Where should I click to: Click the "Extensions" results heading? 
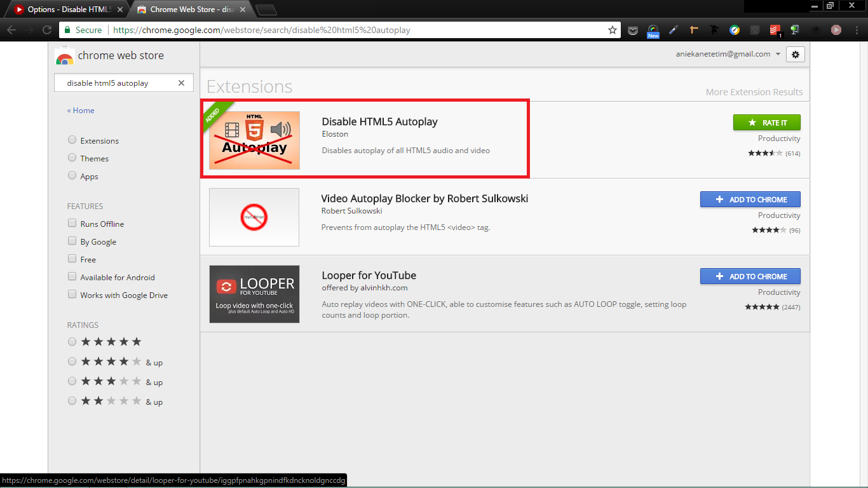(250, 86)
